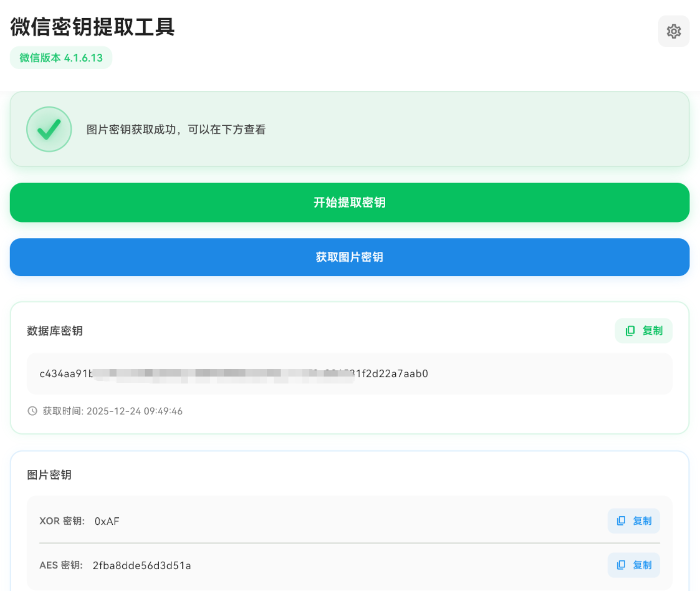
Task: Click the 图片密钥 section heading
Action: tap(49, 475)
